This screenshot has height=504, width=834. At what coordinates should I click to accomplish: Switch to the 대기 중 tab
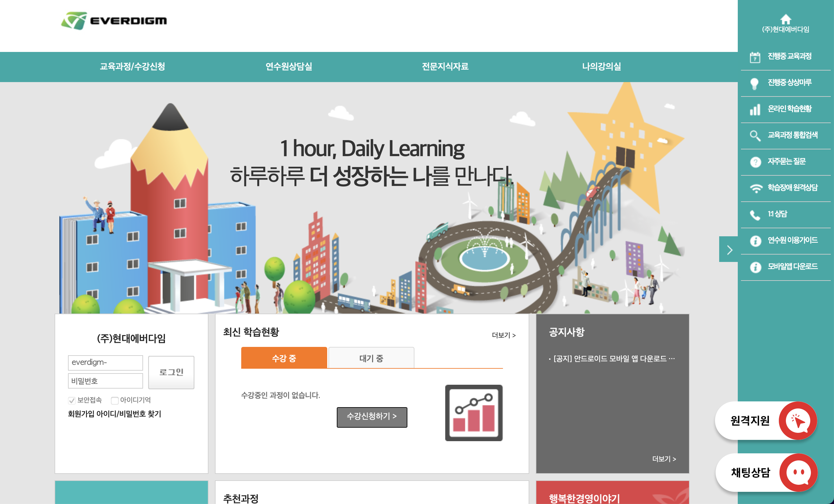pyautogui.click(x=371, y=358)
